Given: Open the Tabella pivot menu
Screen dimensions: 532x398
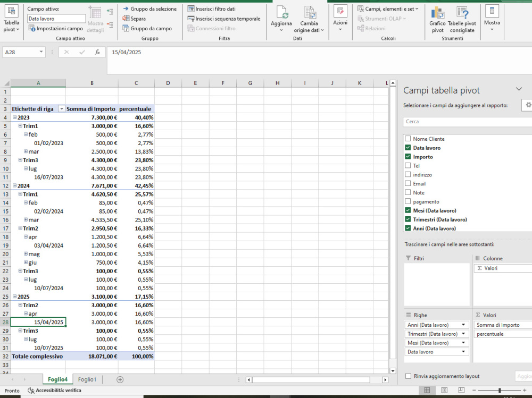Looking at the screenshot, I should point(11,19).
